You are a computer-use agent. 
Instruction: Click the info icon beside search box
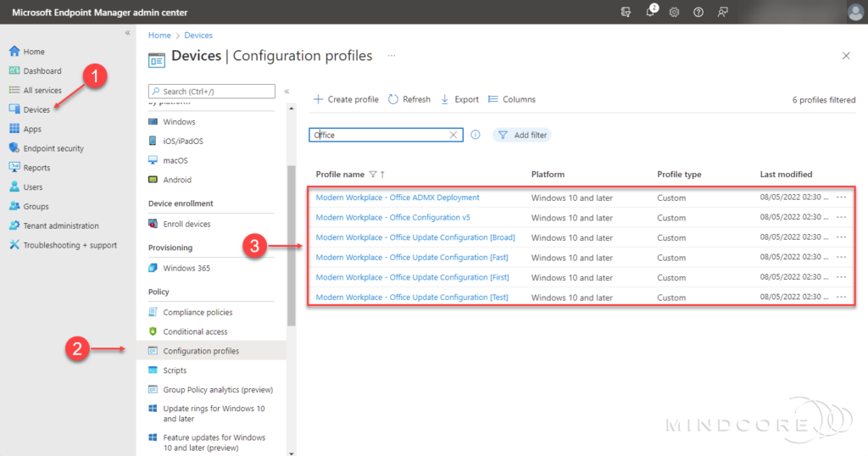[x=476, y=135]
